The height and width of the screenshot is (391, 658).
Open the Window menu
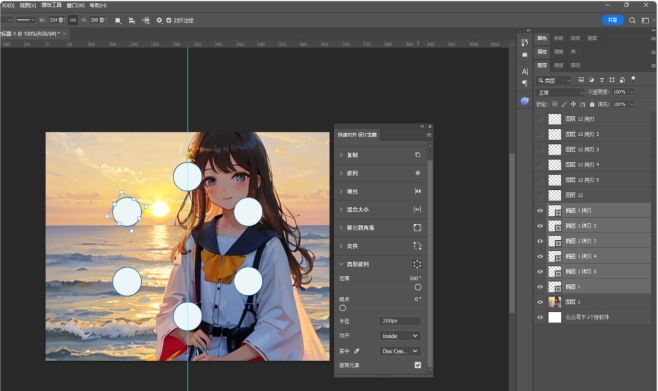[76, 5]
